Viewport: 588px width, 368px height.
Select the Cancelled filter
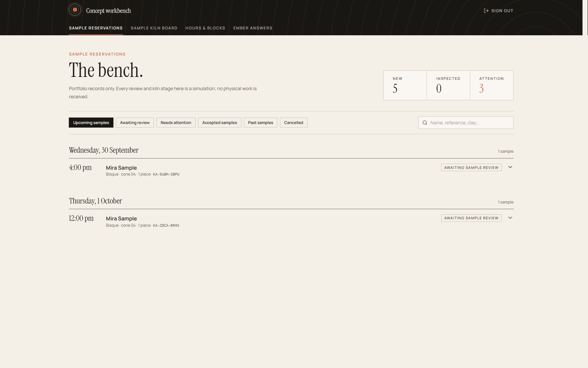294,123
